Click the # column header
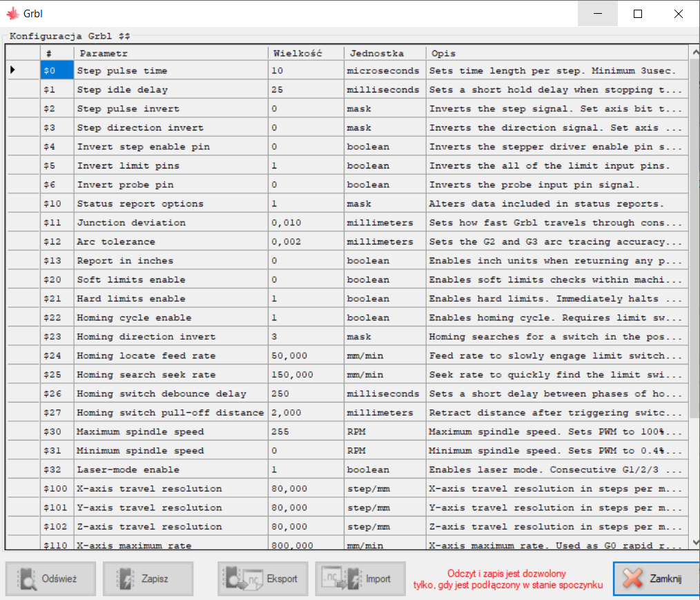The height and width of the screenshot is (600, 700). (57, 53)
